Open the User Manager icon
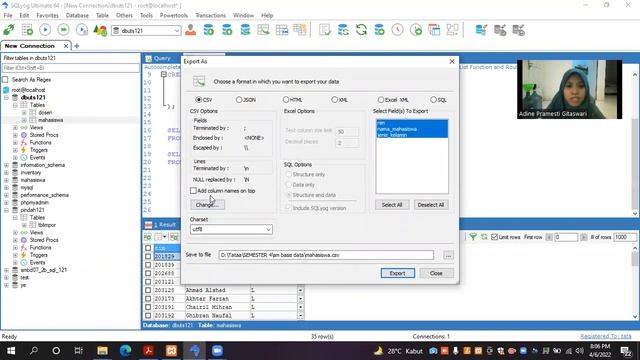This screenshot has width=640, height=360. (190, 30)
